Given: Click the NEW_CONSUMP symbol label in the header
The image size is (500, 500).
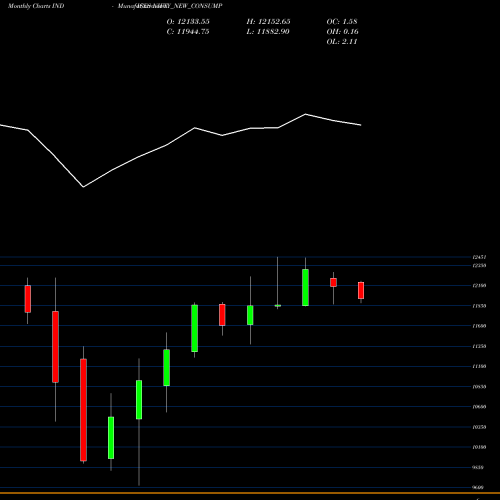Looking at the screenshot, I should [x=198, y=6].
